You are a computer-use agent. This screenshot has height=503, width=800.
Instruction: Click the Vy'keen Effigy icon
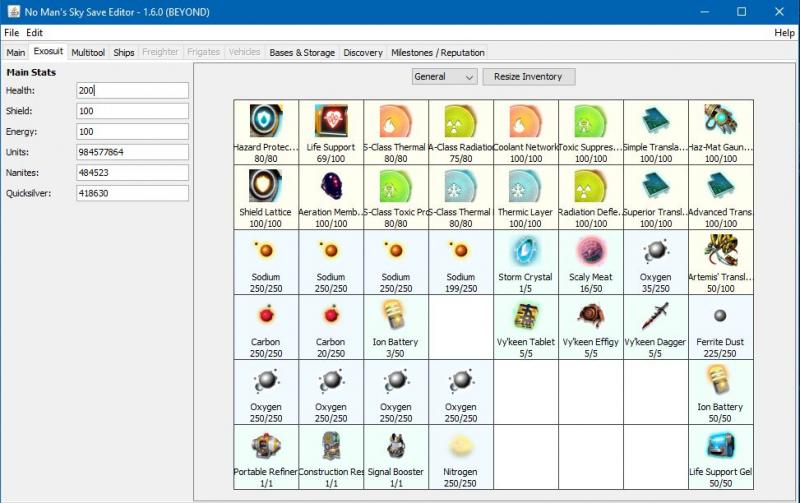point(591,316)
